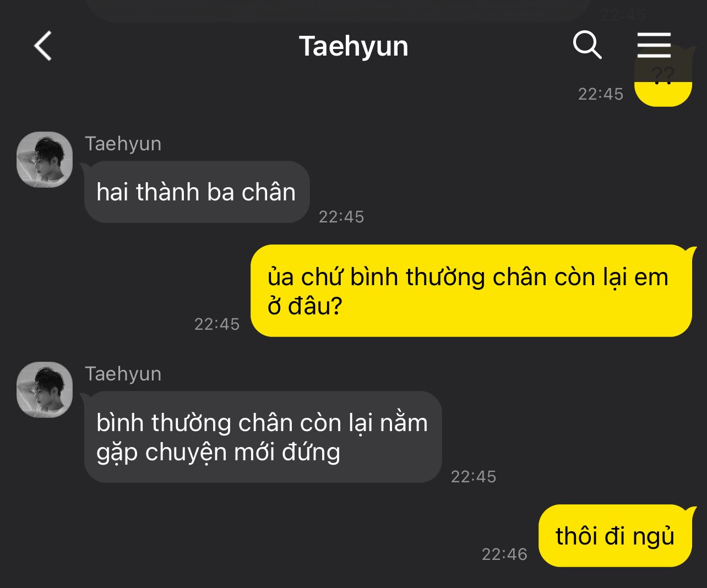Viewport: 707px width, 588px height.
Task: Select the "thôi đi ngủ" message bubble
Action: 615,536
